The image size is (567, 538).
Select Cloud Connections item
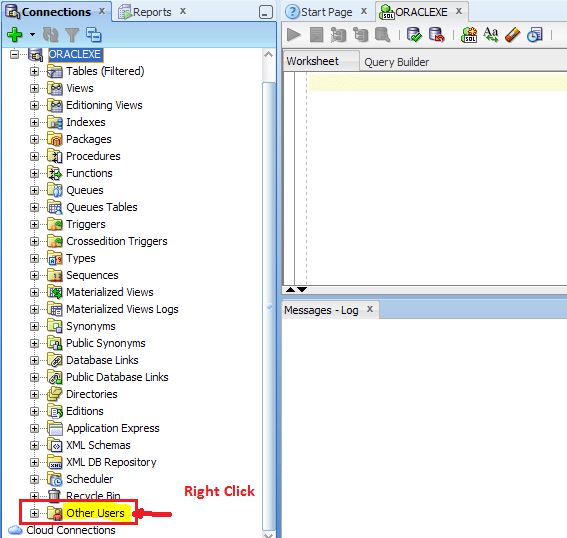71,530
